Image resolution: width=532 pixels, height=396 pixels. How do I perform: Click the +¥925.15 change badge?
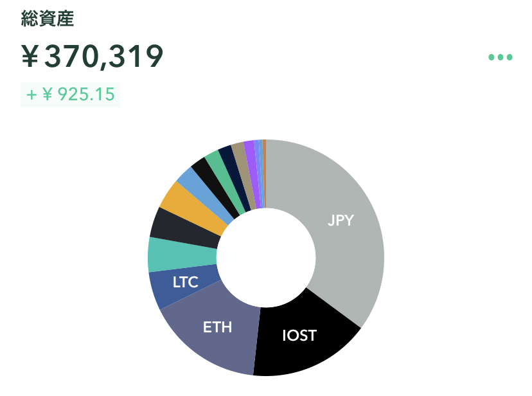(x=71, y=94)
